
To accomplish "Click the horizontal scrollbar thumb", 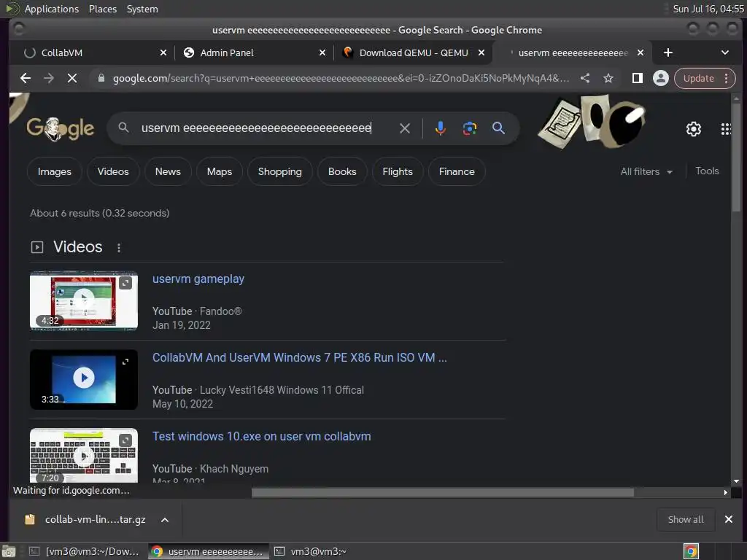I will (x=443, y=492).
